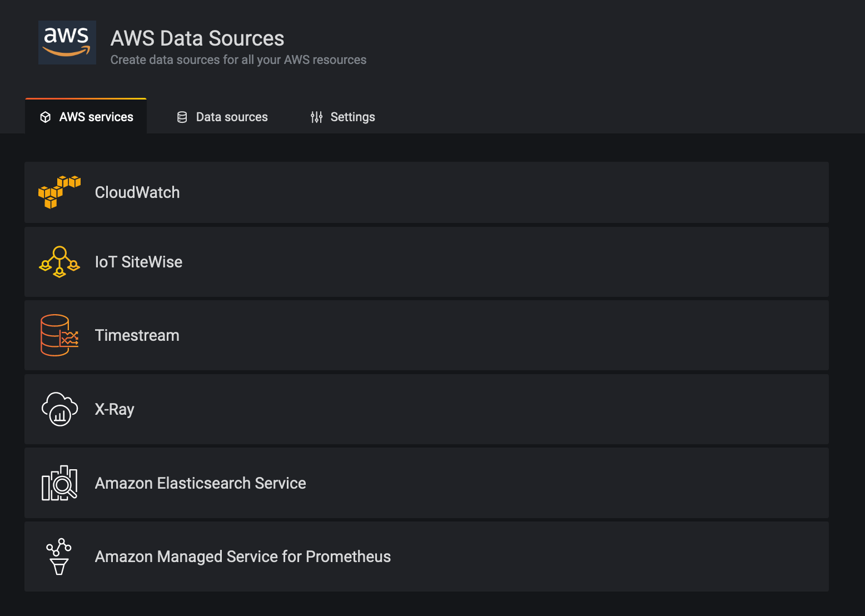Screen dimensions: 865x616
Task: Click the AWS Data Sources page title
Action: pyautogui.click(x=197, y=38)
